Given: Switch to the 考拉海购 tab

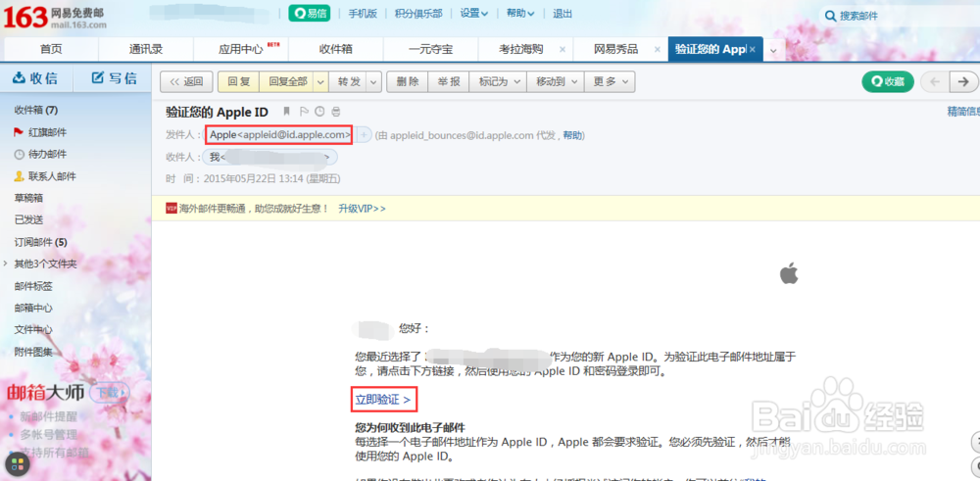Looking at the screenshot, I should (x=520, y=49).
